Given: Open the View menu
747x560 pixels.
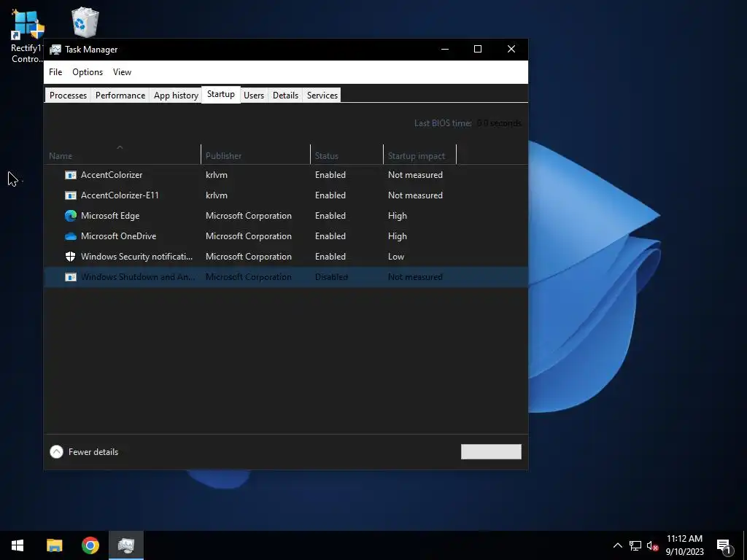Looking at the screenshot, I should tap(122, 72).
